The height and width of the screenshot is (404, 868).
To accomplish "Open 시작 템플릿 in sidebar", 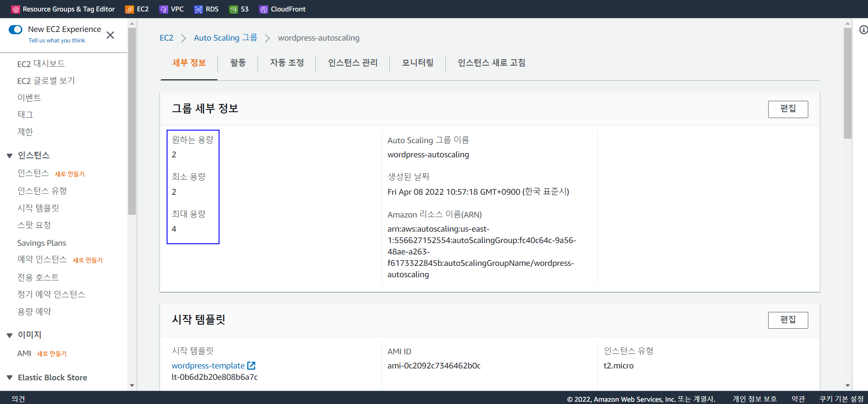I will pyautogui.click(x=38, y=208).
